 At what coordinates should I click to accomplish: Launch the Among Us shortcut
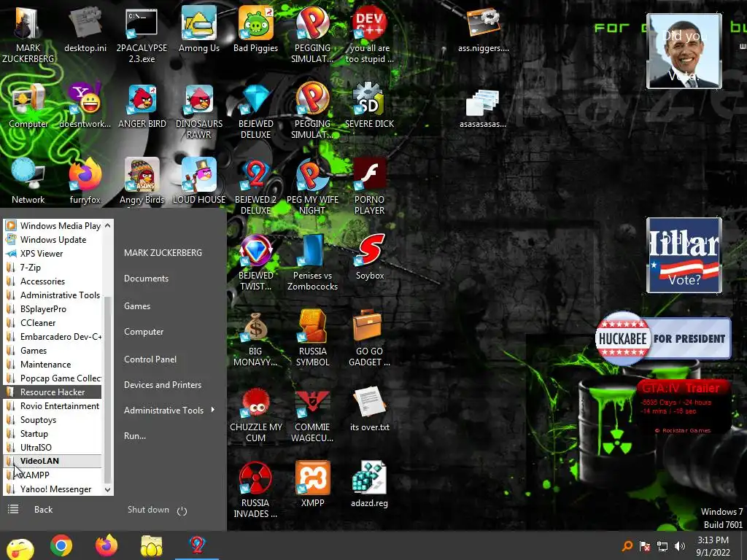[x=199, y=29]
